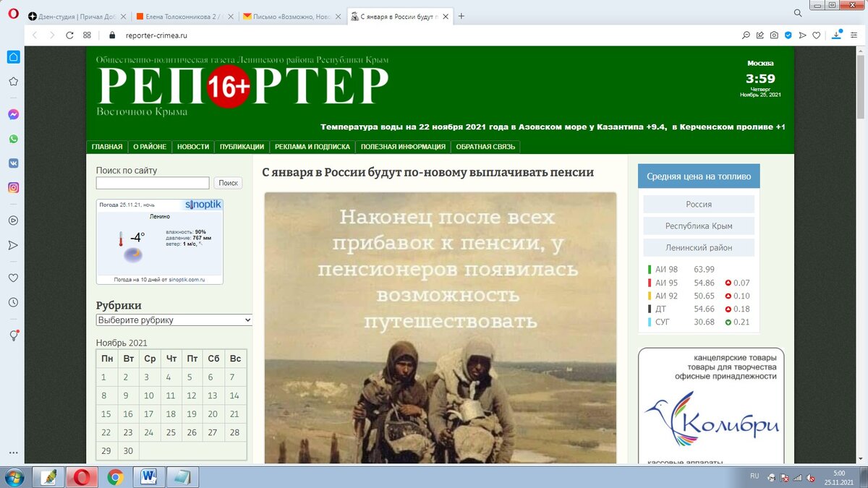Open ПОЛЕЗНАЯ ИНФОРМАЦИЯ menu item
Viewport: 868px width, 488px height.
click(403, 147)
